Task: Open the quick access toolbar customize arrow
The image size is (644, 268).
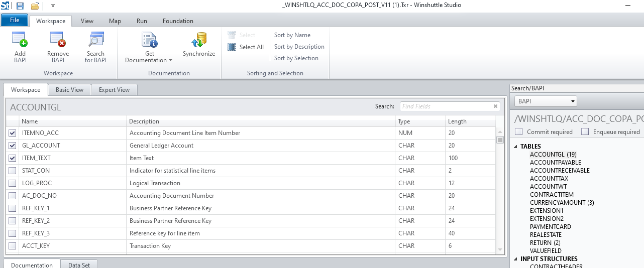Action: point(53,6)
